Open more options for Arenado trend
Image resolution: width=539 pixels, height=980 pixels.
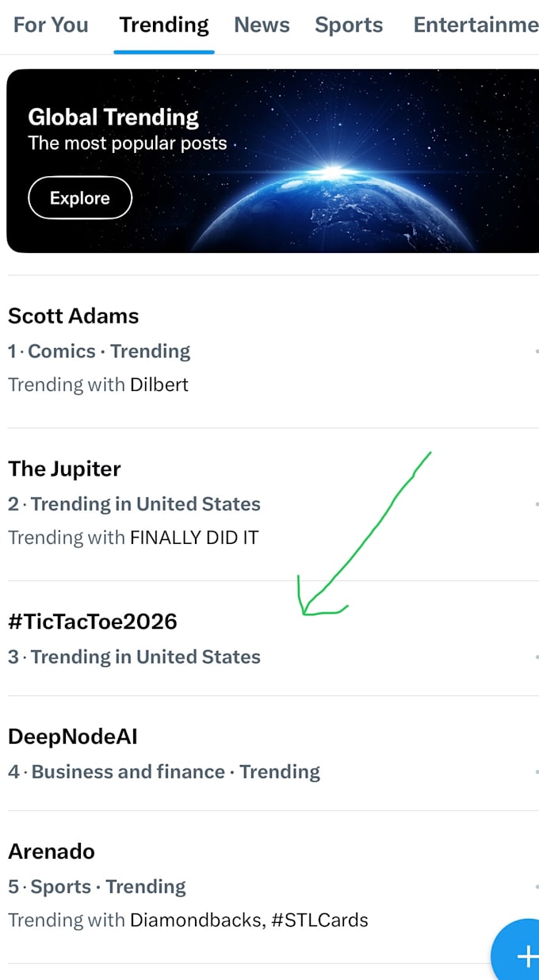pos(536,886)
